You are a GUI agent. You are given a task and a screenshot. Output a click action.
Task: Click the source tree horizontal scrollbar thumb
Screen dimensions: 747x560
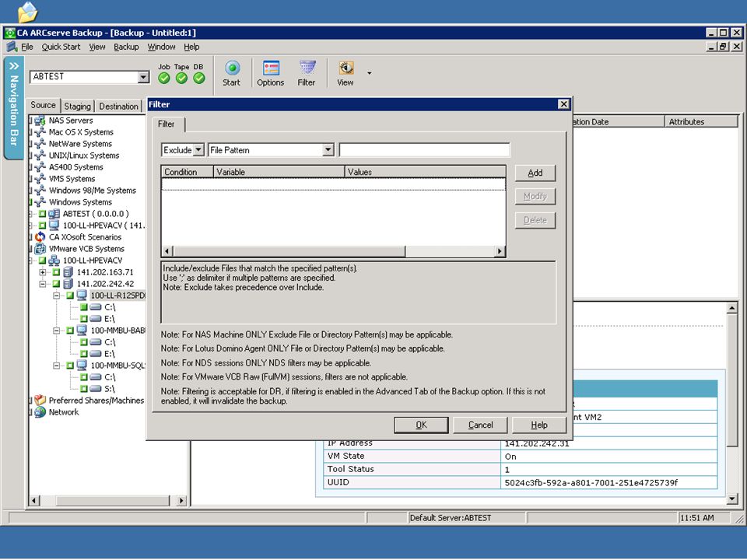coord(113,500)
